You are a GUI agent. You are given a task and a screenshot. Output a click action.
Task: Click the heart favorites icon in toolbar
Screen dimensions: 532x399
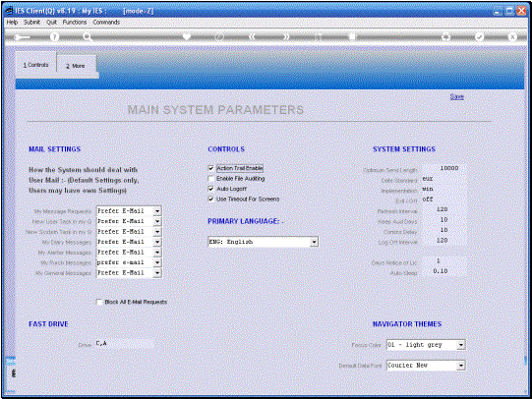point(187,36)
